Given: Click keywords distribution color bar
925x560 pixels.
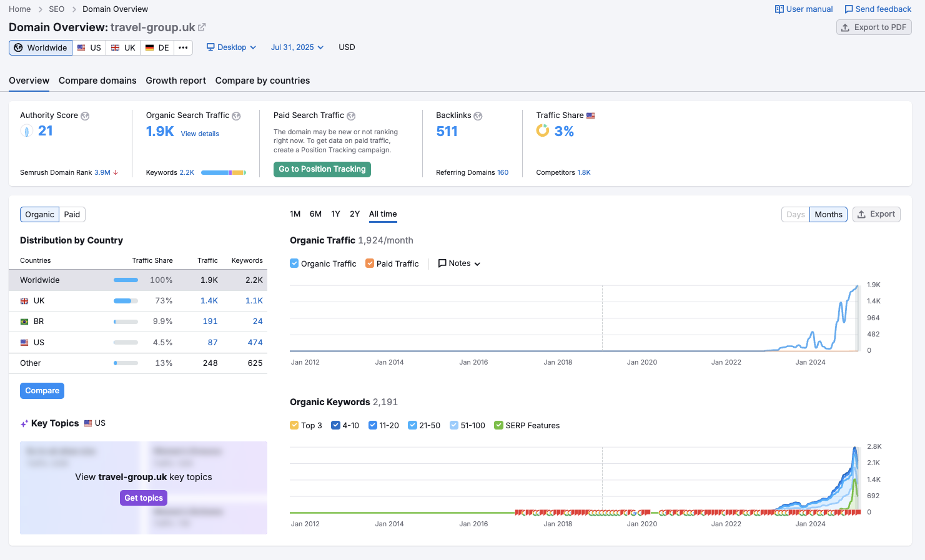Looking at the screenshot, I should point(224,173).
